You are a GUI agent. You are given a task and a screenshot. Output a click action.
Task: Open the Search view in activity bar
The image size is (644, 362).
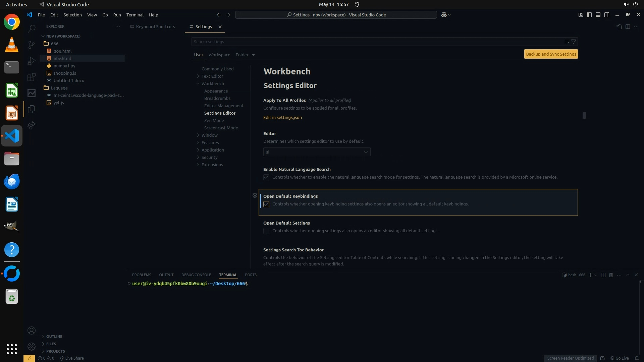click(x=32, y=28)
